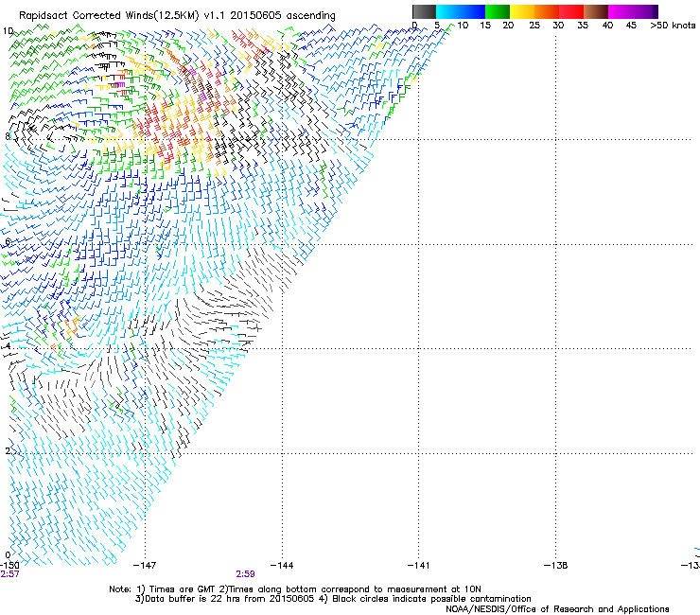Click the orange 25-30 knots legend swatch
The width and height of the screenshot is (700, 615).
pos(547,11)
